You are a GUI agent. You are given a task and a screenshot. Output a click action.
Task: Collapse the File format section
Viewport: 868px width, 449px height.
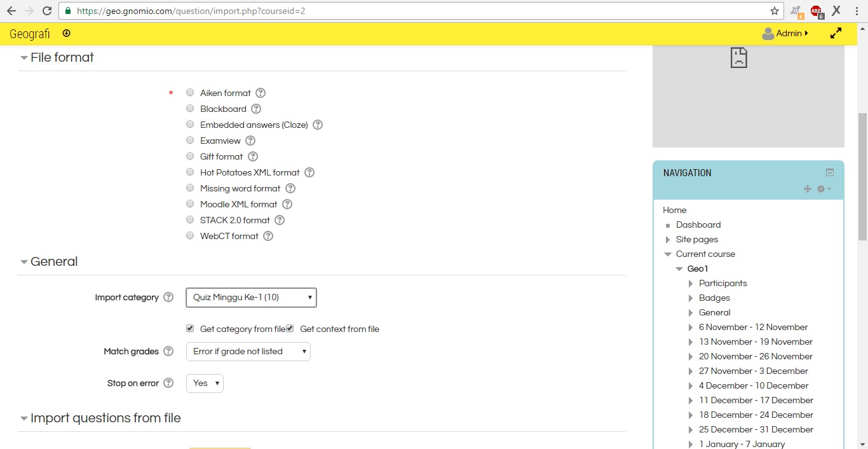(57, 57)
